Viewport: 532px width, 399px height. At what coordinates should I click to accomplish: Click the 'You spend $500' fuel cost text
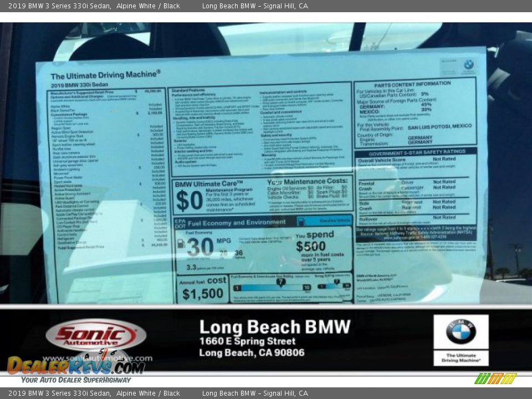[315, 241]
